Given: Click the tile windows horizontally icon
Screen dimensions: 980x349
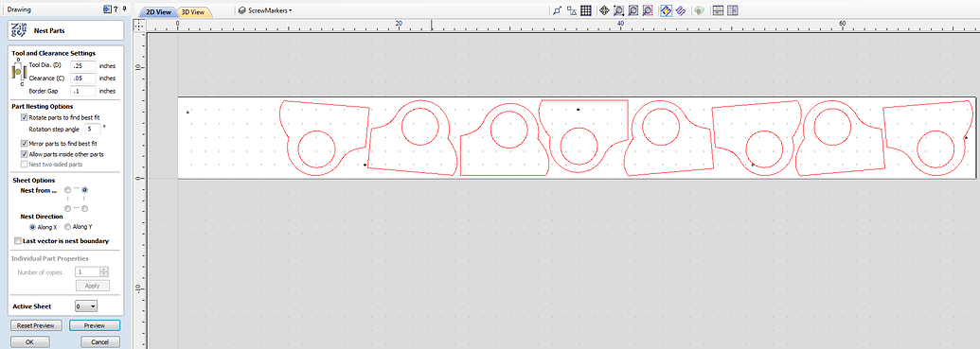Looking at the screenshot, I should click(718, 10).
